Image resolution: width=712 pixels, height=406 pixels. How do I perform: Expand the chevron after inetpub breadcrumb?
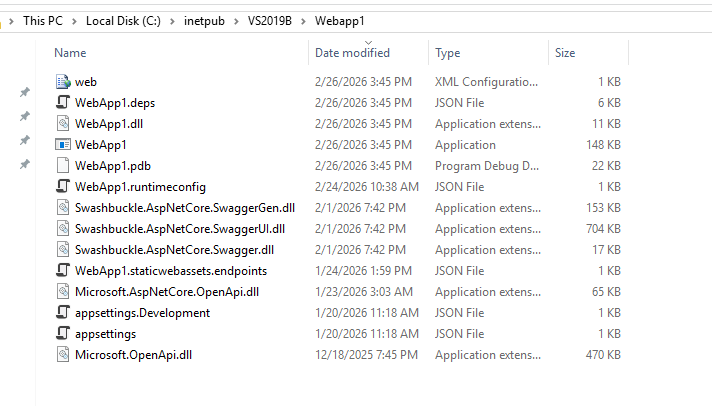(x=236, y=21)
